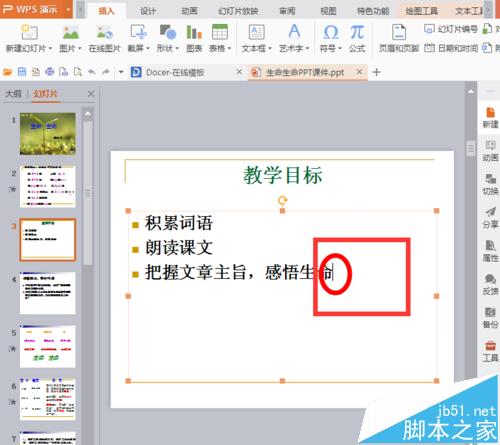Open the 动画 sidebar panel
This screenshot has width=500, height=445.
point(490,151)
